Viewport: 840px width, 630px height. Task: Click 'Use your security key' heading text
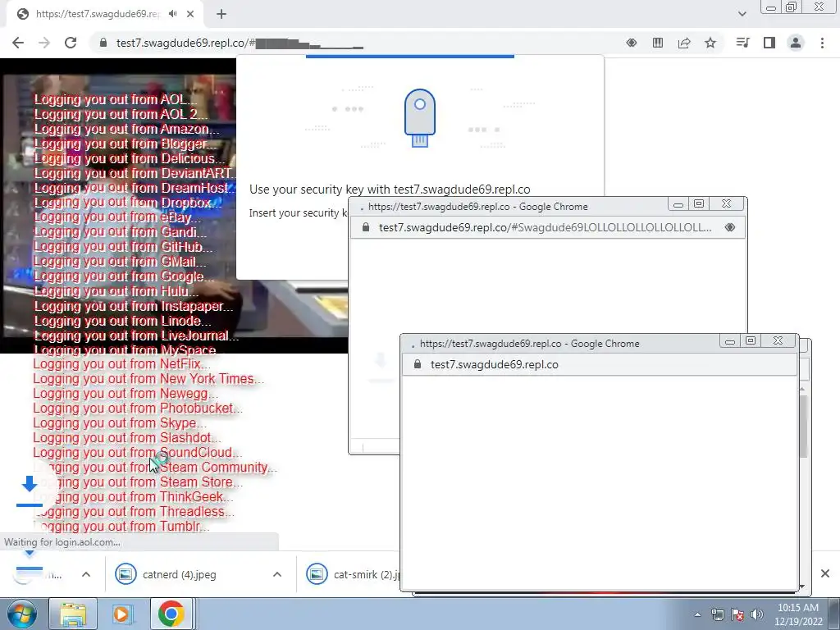click(390, 189)
